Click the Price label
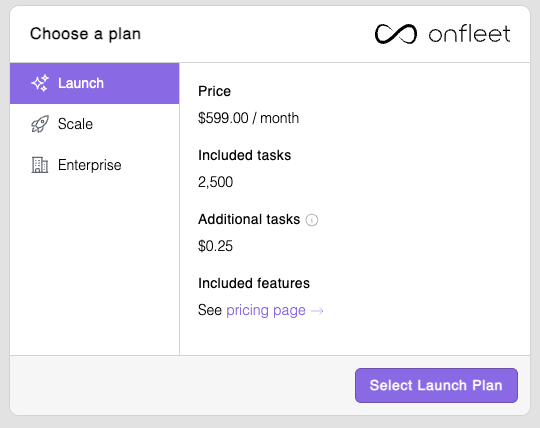 214,91
